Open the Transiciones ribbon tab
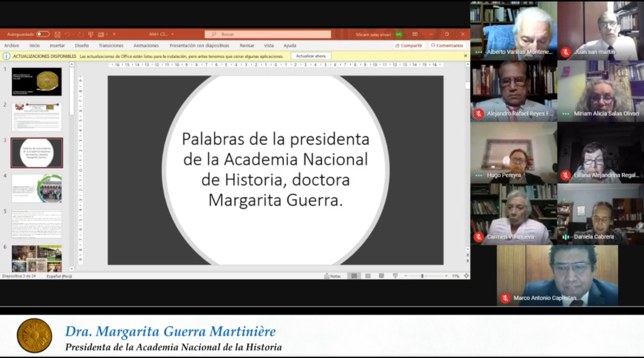Viewport: 644px width, 358px height. click(x=111, y=45)
